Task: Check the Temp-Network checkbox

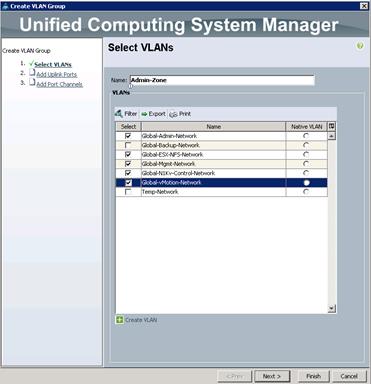Action: (x=128, y=192)
